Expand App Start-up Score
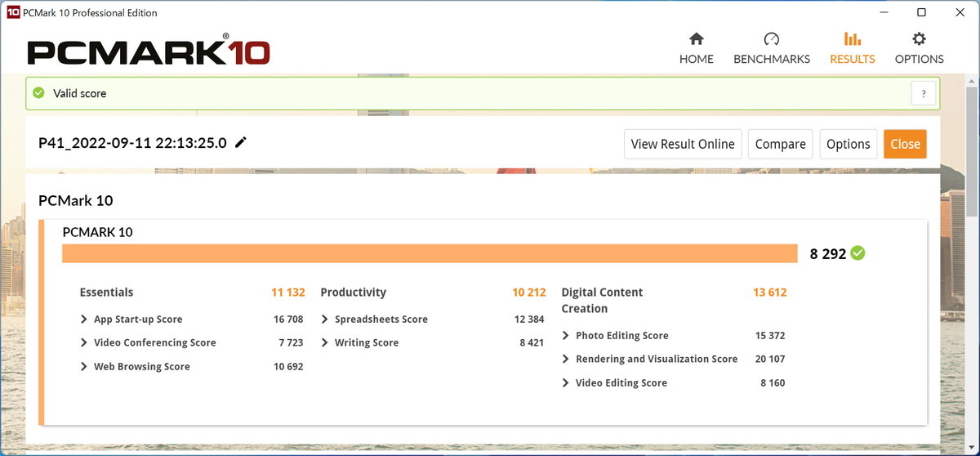Screen dimensions: 980x456 click(x=84, y=320)
